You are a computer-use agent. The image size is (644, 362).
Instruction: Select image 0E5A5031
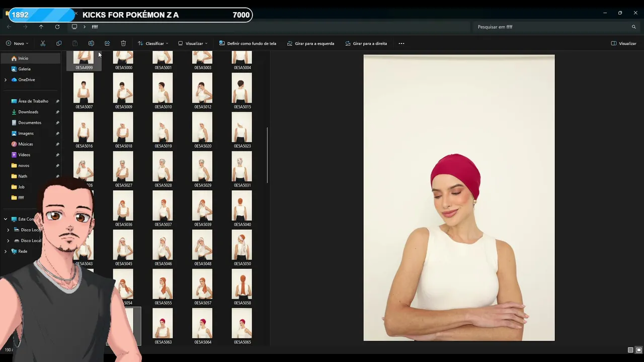pyautogui.click(x=242, y=169)
